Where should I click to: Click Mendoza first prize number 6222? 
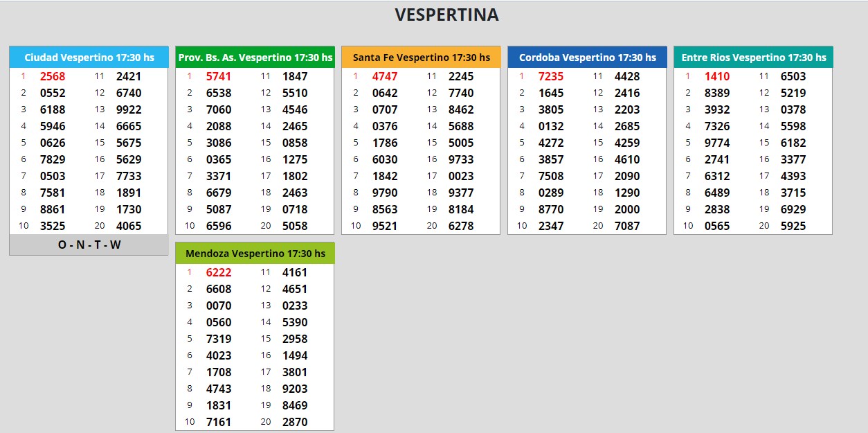(219, 272)
